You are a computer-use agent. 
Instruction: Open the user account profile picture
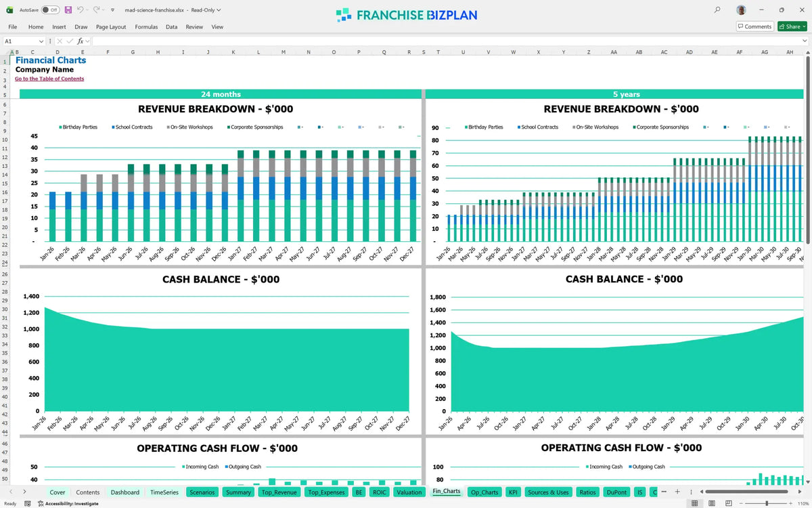click(x=742, y=10)
